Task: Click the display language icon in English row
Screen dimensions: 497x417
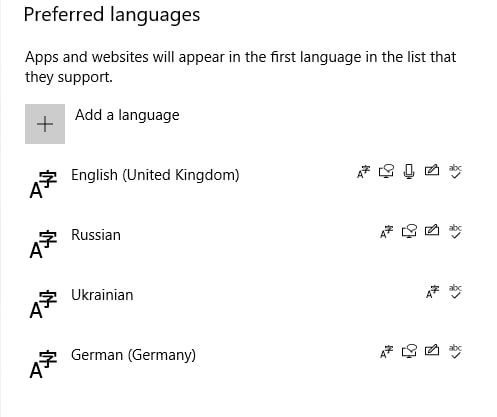Action: pos(364,172)
